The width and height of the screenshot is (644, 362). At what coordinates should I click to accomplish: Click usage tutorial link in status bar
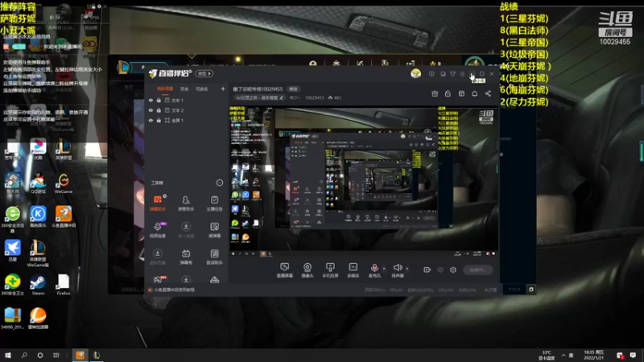(174, 290)
